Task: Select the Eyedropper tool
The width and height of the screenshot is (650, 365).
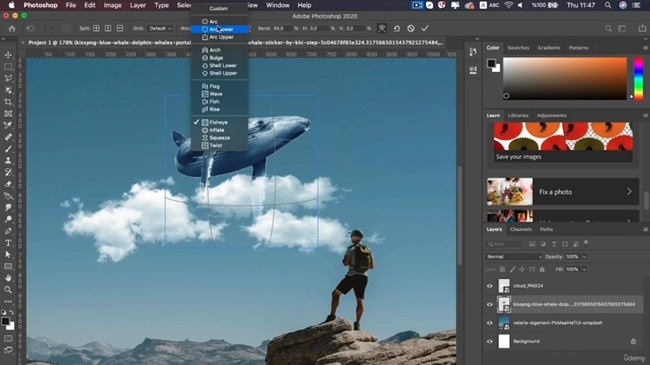Action: point(8,125)
